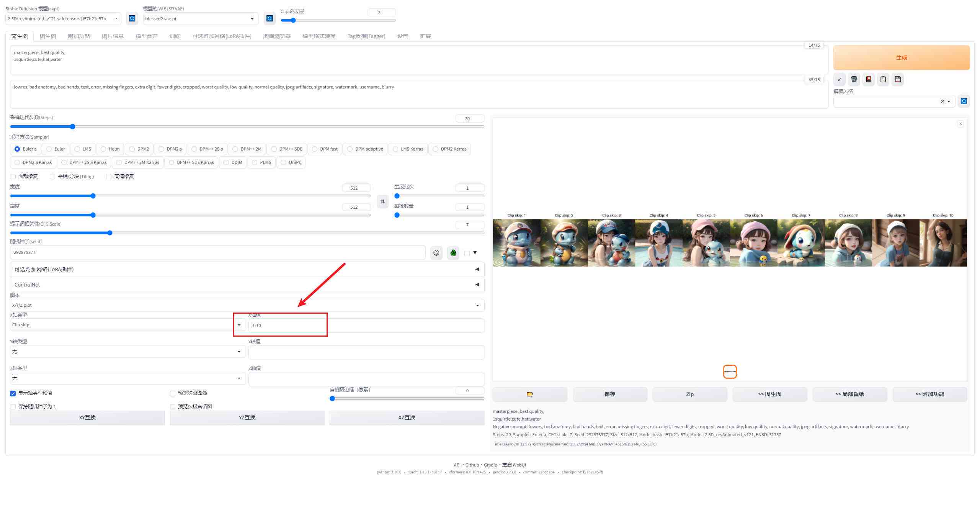Toggle the seed extra options checkbox

(467, 253)
